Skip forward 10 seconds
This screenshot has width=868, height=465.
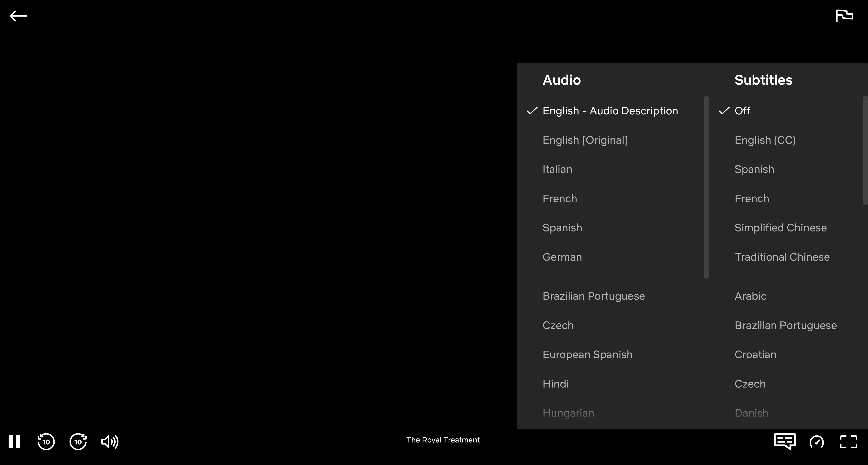pos(78,442)
